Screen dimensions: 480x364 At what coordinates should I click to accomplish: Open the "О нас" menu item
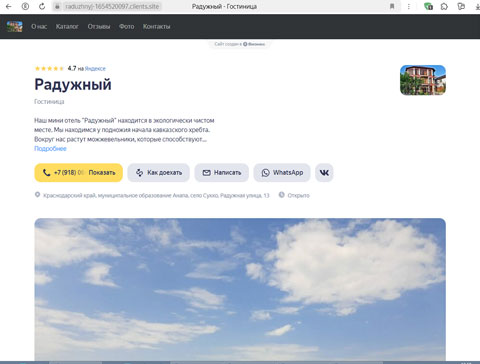(39, 26)
